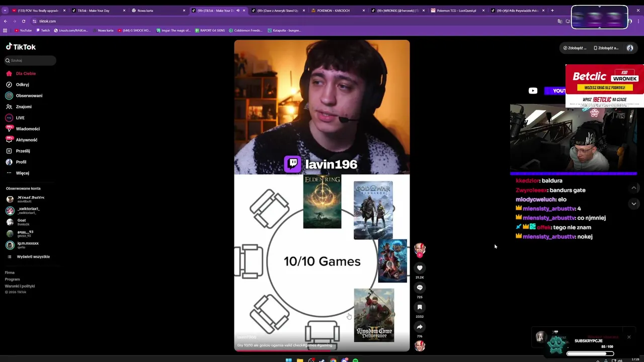
Task: Open Spotify from taskbar
Action: (355, 360)
